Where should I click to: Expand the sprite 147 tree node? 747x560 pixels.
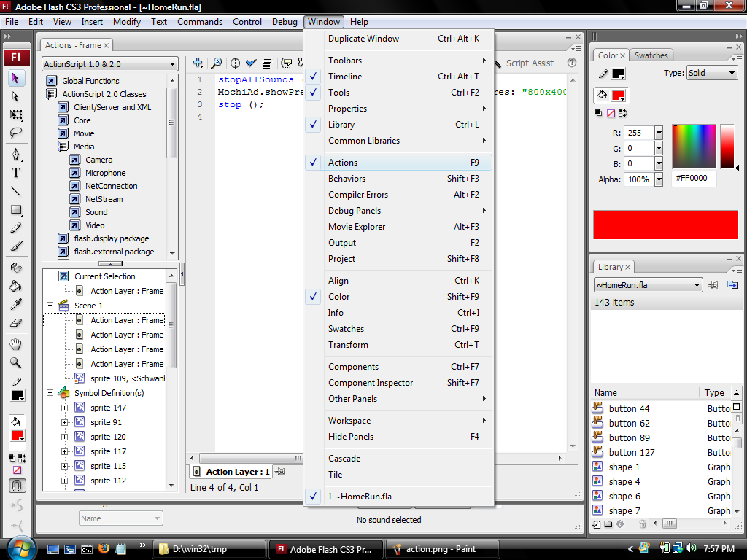coord(64,408)
